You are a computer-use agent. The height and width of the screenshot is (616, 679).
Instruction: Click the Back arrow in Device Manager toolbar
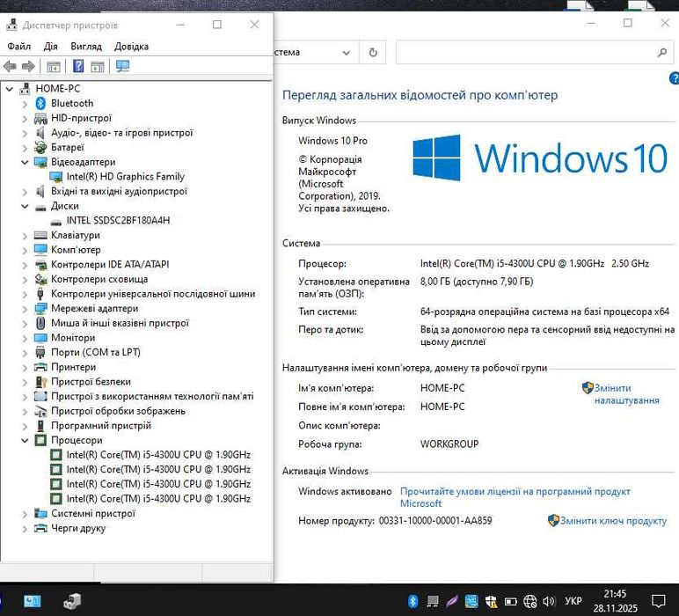(10, 66)
